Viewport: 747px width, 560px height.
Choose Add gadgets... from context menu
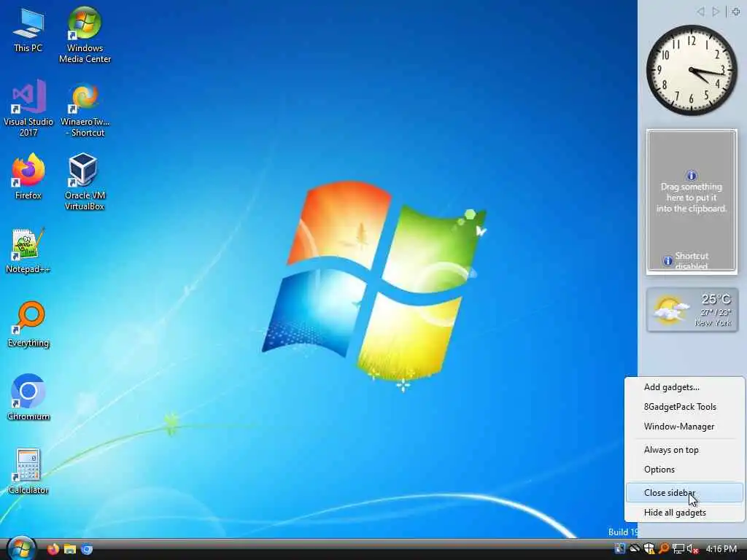pos(684,387)
